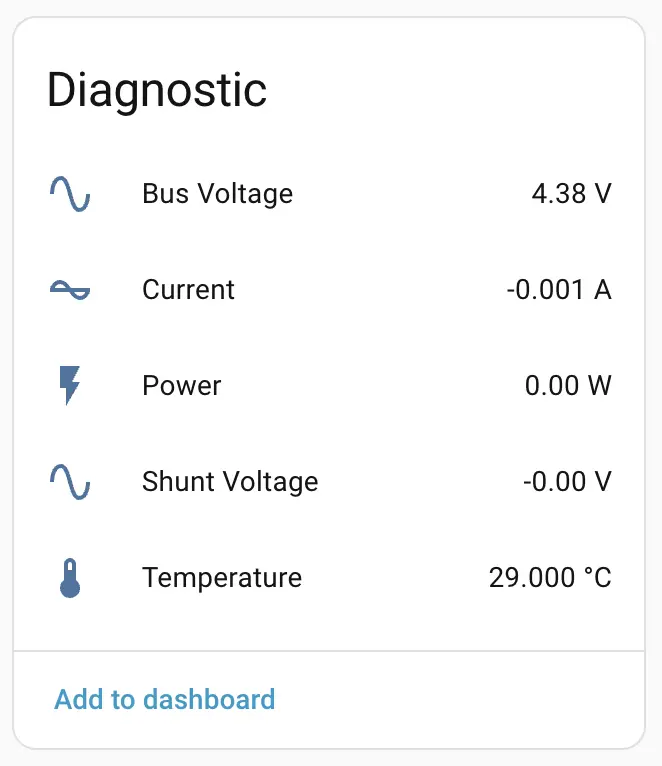Open the Shunt Voltage entity label
This screenshot has width=662, height=766.
pyautogui.click(x=230, y=482)
